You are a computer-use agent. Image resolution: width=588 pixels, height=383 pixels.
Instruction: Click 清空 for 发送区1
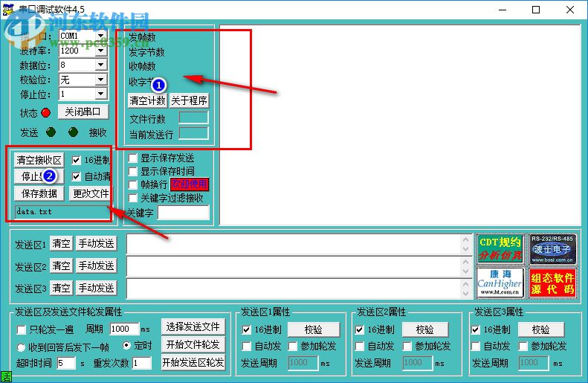pyautogui.click(x=61, y=243)
